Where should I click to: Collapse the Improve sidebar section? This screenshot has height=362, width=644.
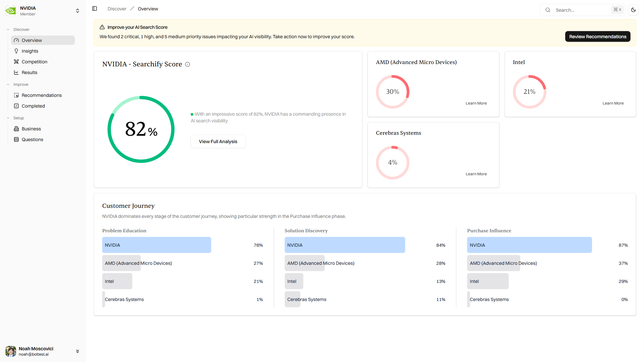point(8,84)
